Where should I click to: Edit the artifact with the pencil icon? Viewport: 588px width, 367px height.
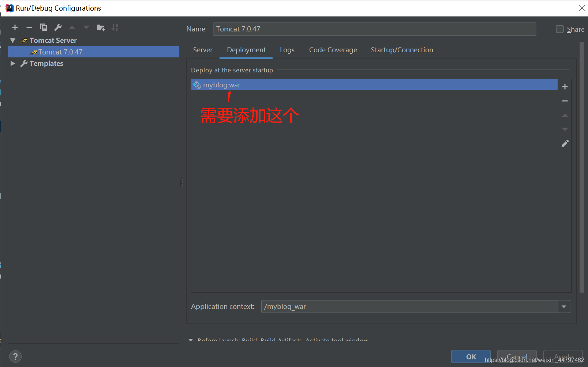point(565,144)
